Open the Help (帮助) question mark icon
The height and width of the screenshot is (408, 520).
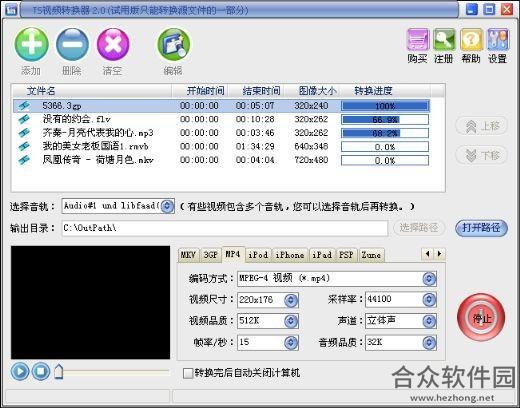click(471, 40)
